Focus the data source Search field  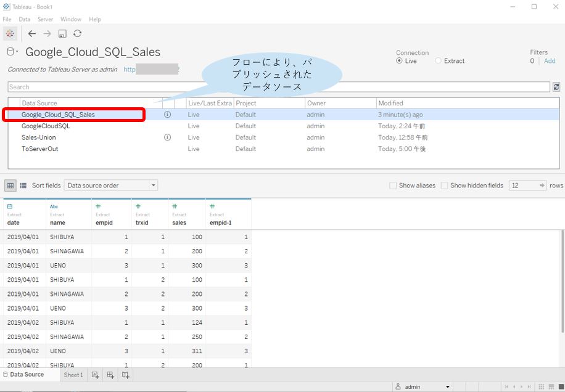coord(279,87)
